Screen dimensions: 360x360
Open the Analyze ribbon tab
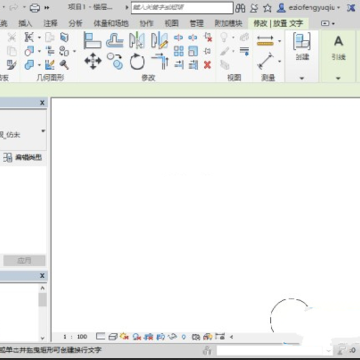75,23
